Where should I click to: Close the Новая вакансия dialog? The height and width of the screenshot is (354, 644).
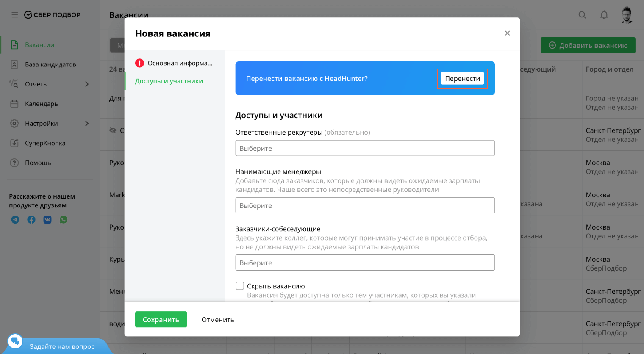coord(507,33)
